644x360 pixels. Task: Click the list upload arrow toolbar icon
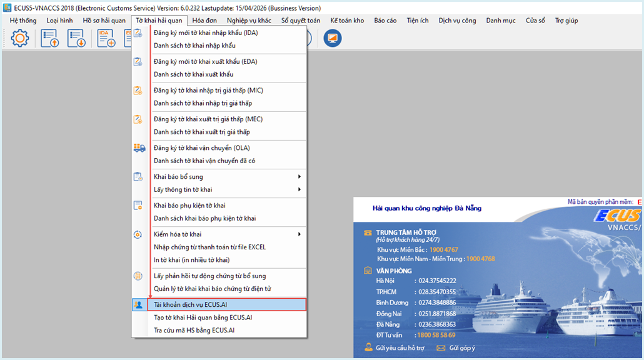tap(49, 38)
